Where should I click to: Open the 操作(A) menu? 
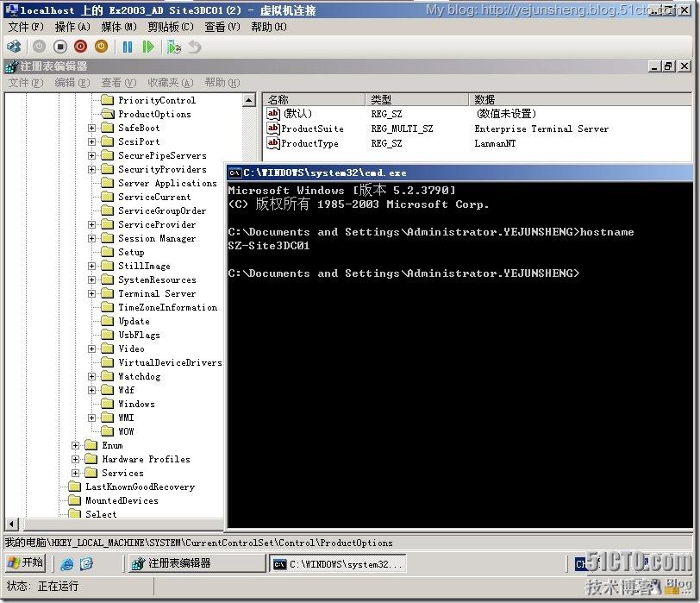coord(72,28)
